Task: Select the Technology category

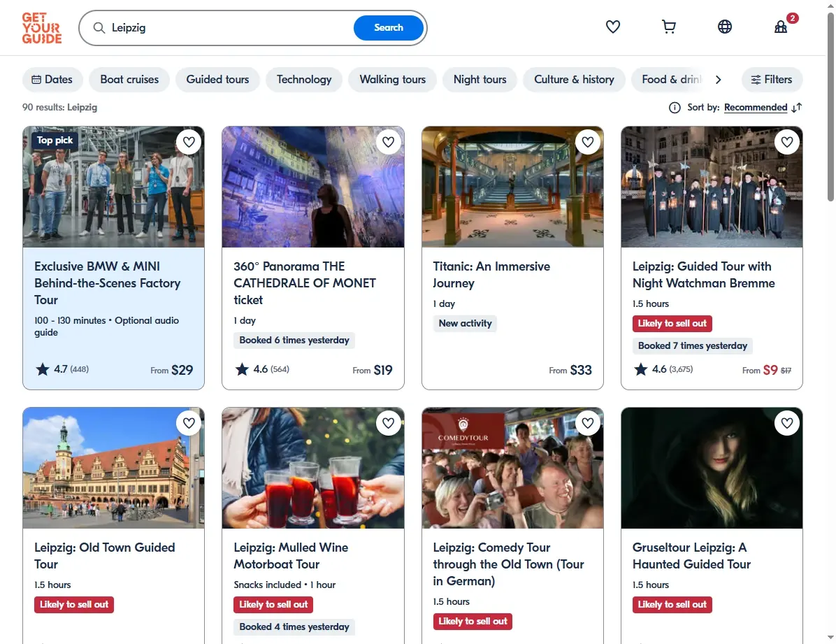Action: pyautogui.click(x=304, y=80)
